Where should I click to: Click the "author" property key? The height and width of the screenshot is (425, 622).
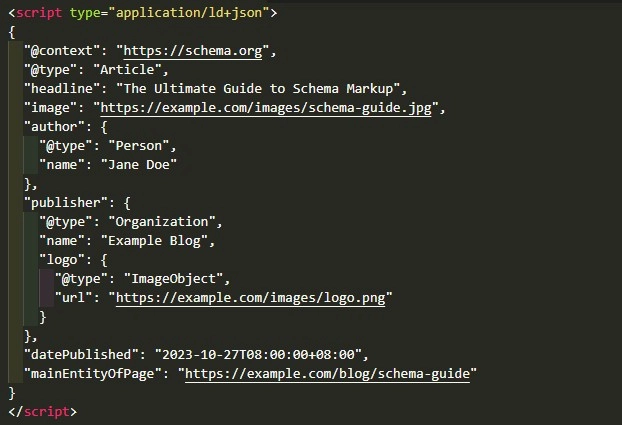pyautogui.click(x=57, y=127)
